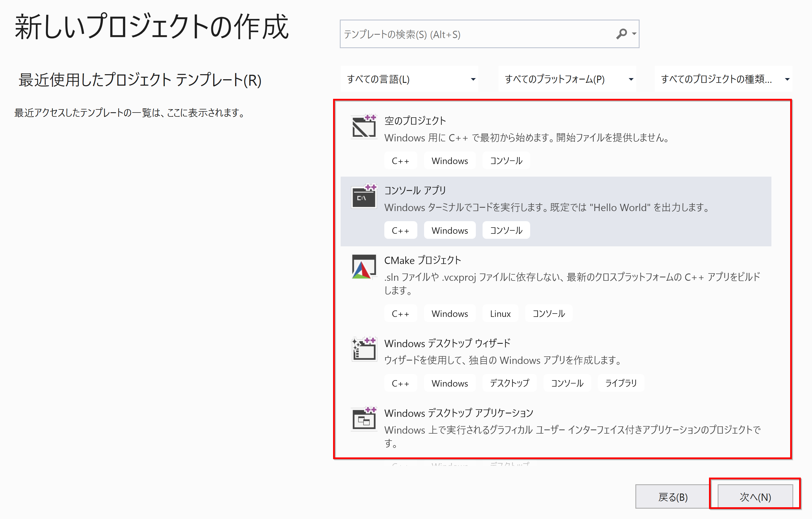812x519 pixels.
Task: Click Windows tag under デスクトップ ウィザード
Action: click(450, 383)
